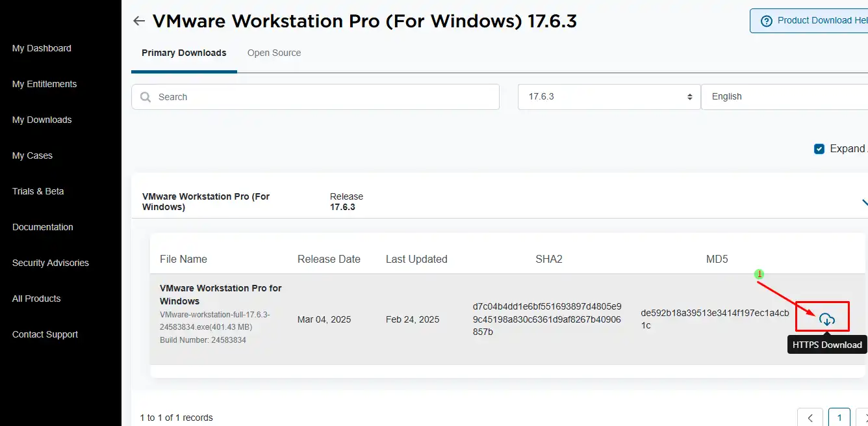868x426 pixels.
Task: Go to previous page with left chevron
Action: coord(810,418)
